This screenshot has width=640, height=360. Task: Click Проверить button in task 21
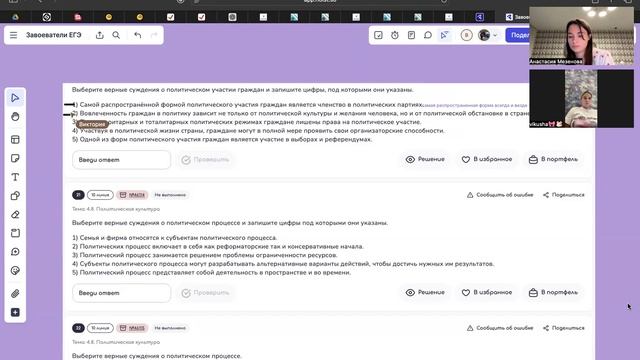[205, 293]
